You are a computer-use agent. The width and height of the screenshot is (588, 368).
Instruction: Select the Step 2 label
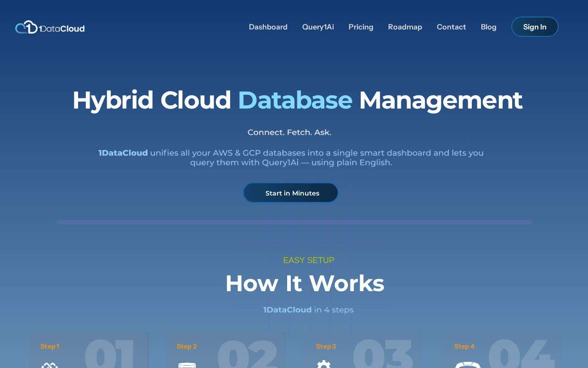pyautogui.click(x=187, y=346)
